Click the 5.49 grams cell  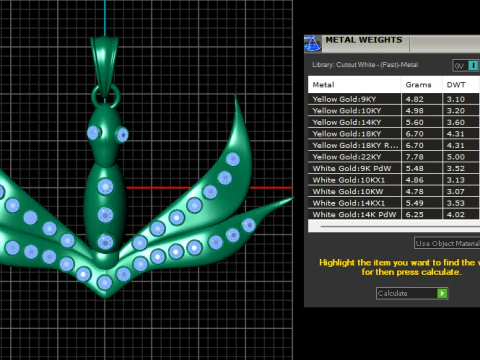[422, 203]
